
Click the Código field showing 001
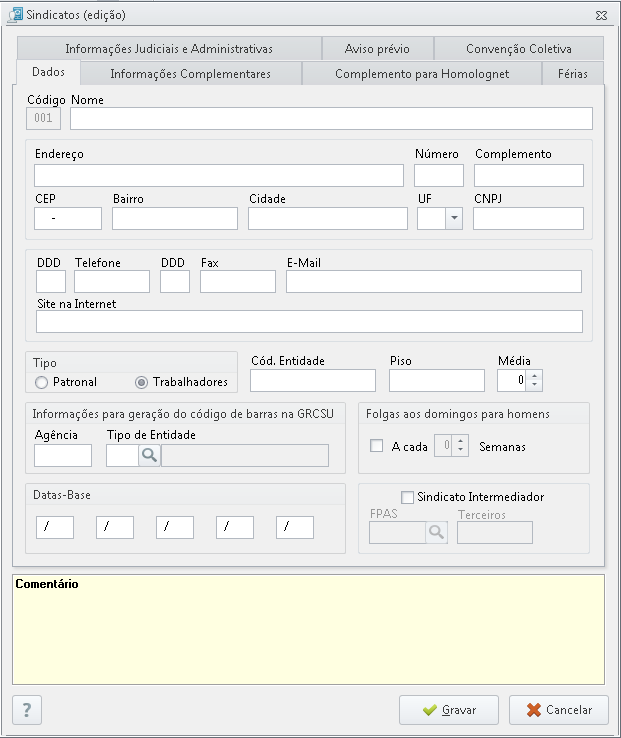[x=43, y=118]
